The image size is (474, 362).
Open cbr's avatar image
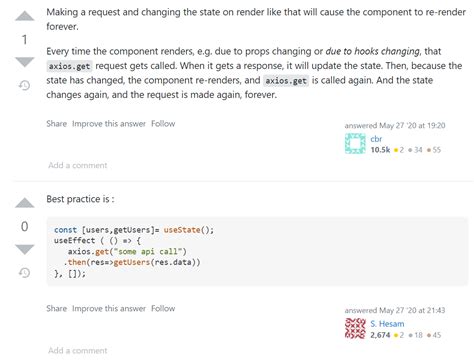[355, 144]
